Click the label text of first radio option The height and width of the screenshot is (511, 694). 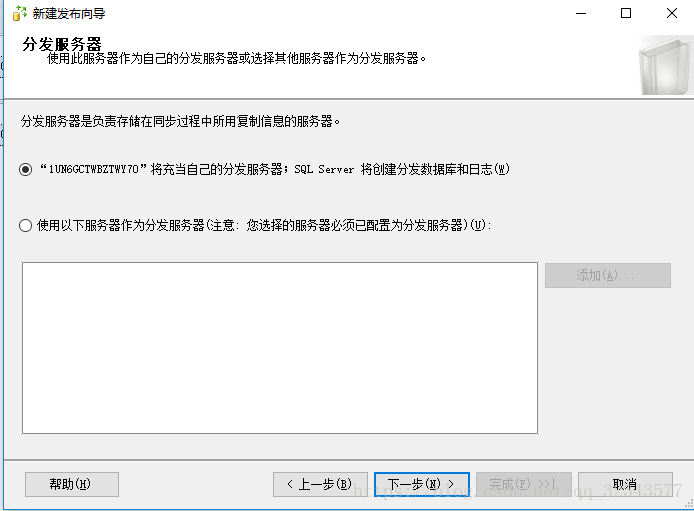275,169
